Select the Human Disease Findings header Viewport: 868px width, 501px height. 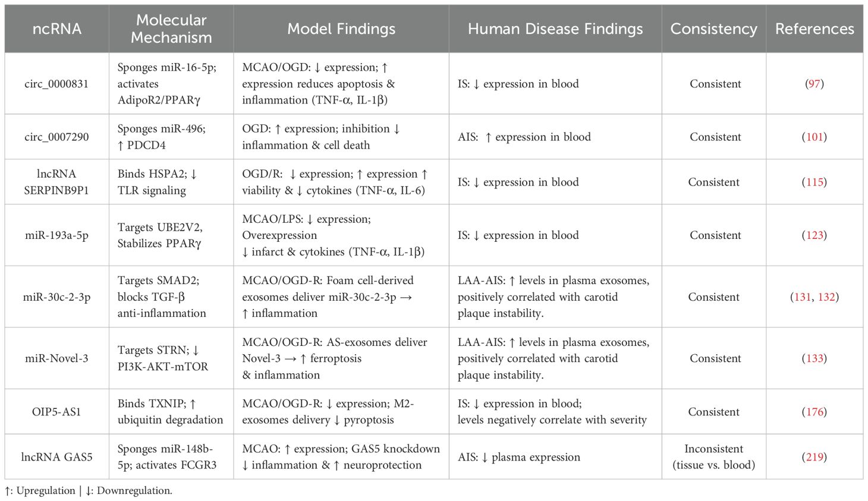(x=555, y=29)
